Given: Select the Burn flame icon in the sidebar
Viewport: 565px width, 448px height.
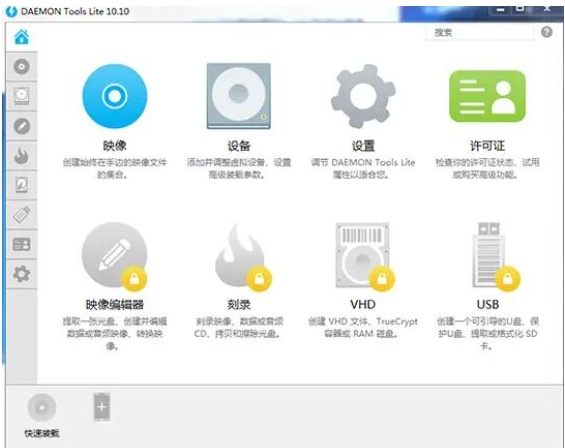Looking at the screenshot, I should (x=22, y=156).
